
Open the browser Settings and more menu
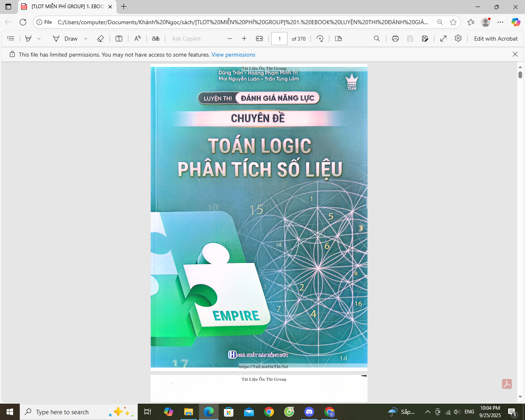[500, 22]
